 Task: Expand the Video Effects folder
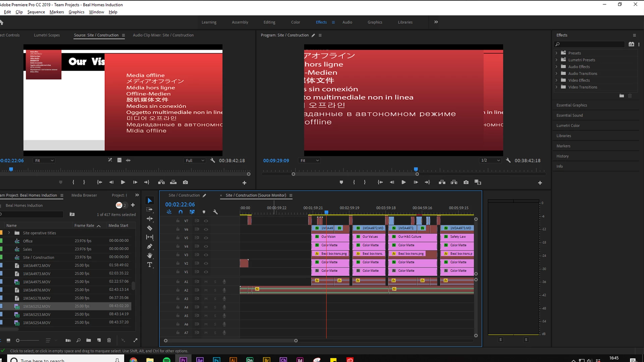[556, 80]
